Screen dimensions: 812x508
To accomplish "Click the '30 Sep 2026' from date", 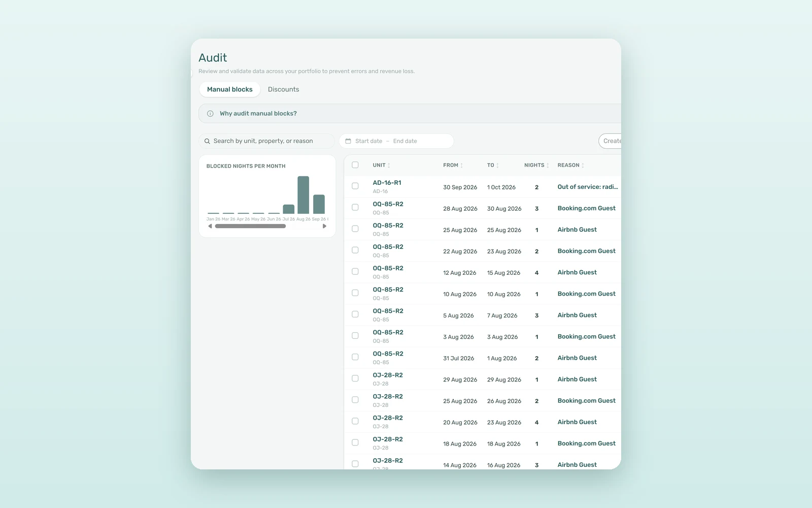I will [460, 187].
